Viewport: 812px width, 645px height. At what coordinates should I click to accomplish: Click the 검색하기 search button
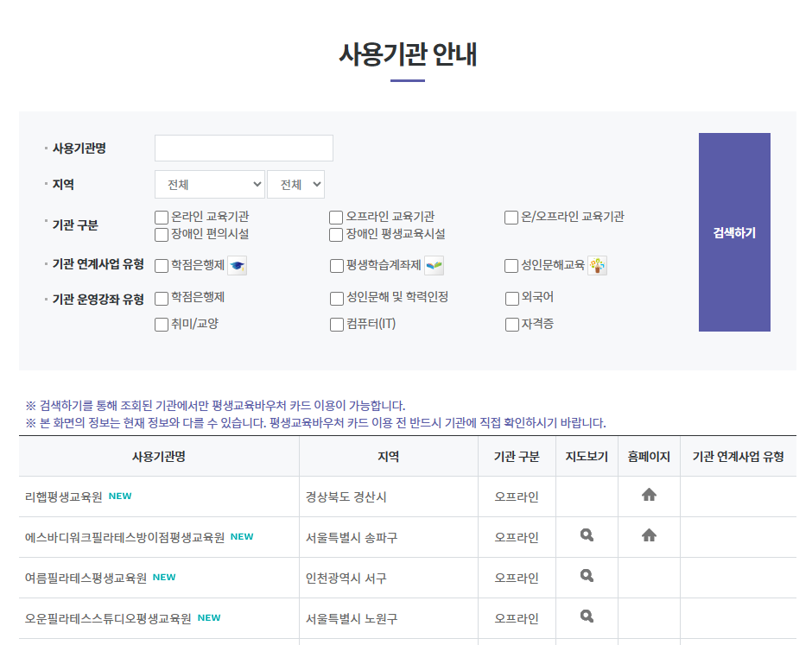[733, 232]
